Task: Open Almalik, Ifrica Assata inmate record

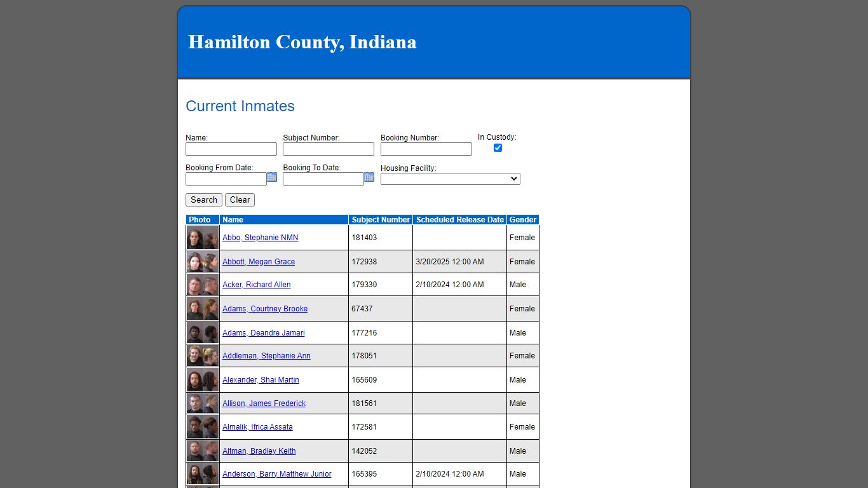Action: point(257,427)
